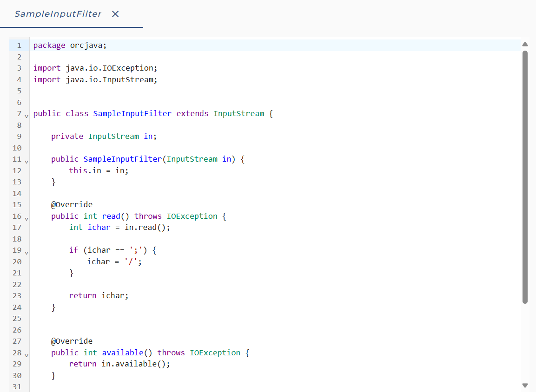The height and width of the screenshot is (392, 536).
Task: Click 'private InputStream in;' on line 9
Action: coord(104,136)
